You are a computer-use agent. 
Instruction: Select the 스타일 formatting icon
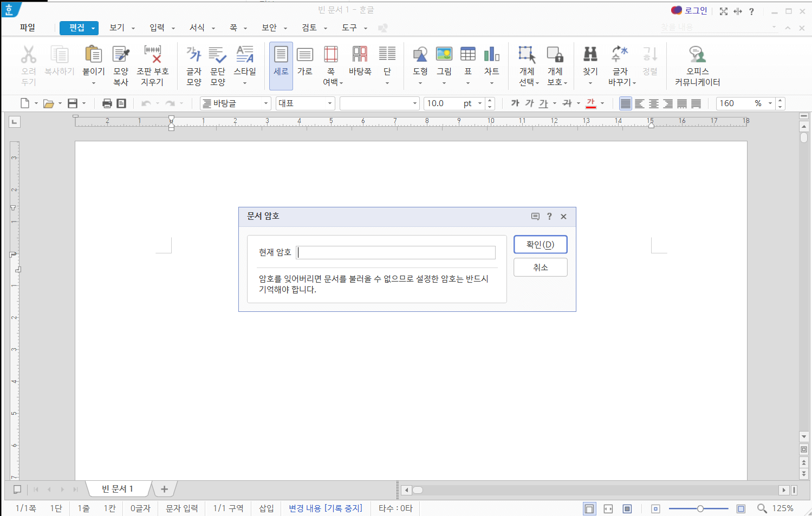245,54
